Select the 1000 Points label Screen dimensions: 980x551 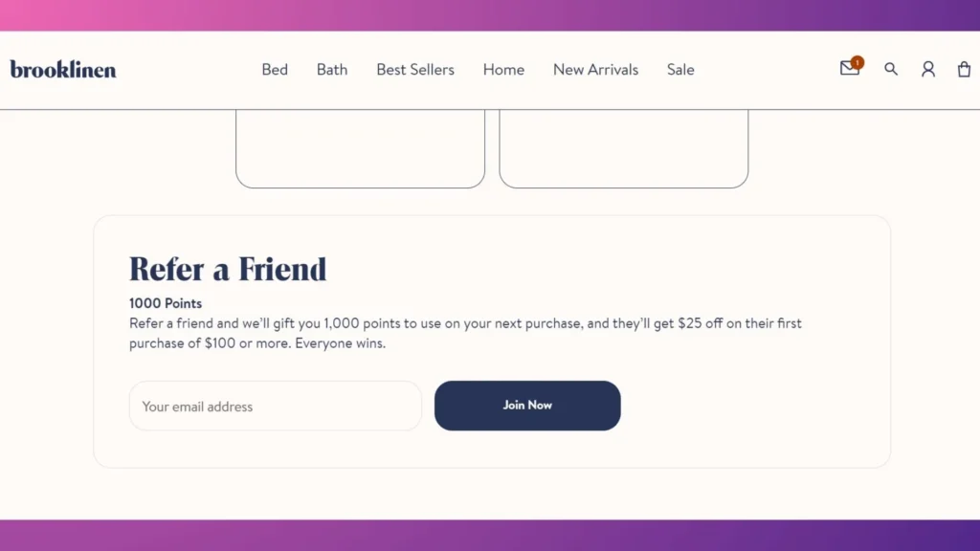pos(165,303)
